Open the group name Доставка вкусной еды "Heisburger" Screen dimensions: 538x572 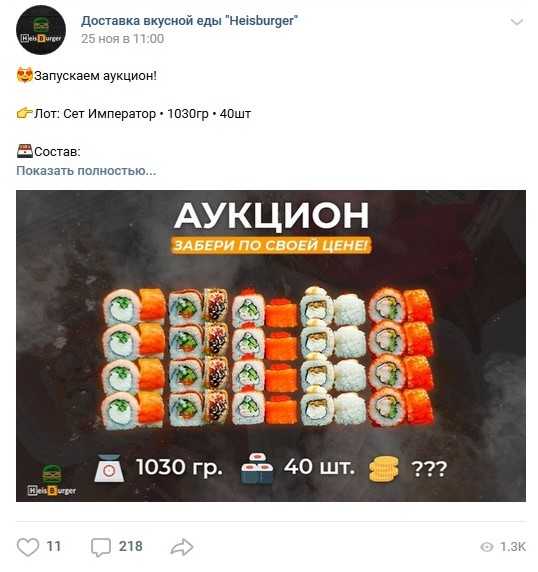click(189, 21)
